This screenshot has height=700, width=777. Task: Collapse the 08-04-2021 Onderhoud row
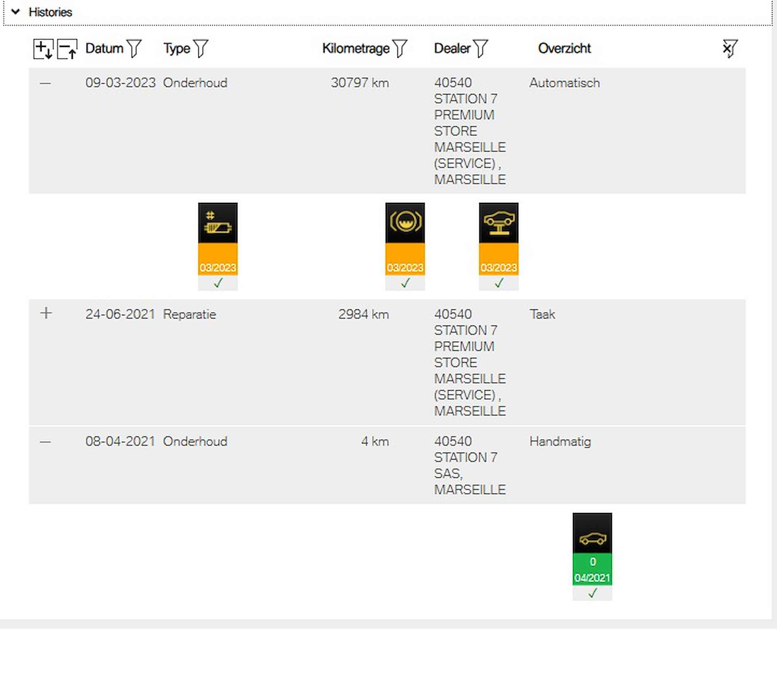coord(45,442)
